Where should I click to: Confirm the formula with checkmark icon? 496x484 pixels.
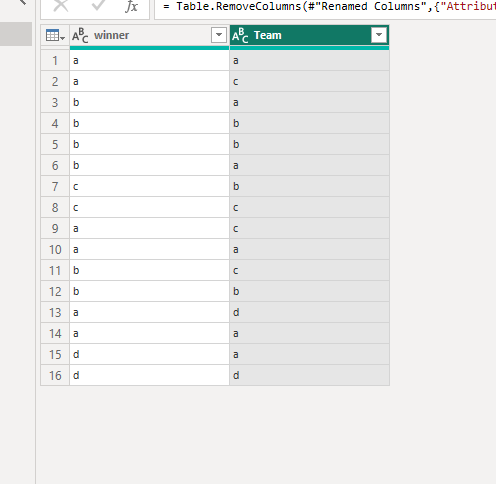tap(98, 5)
